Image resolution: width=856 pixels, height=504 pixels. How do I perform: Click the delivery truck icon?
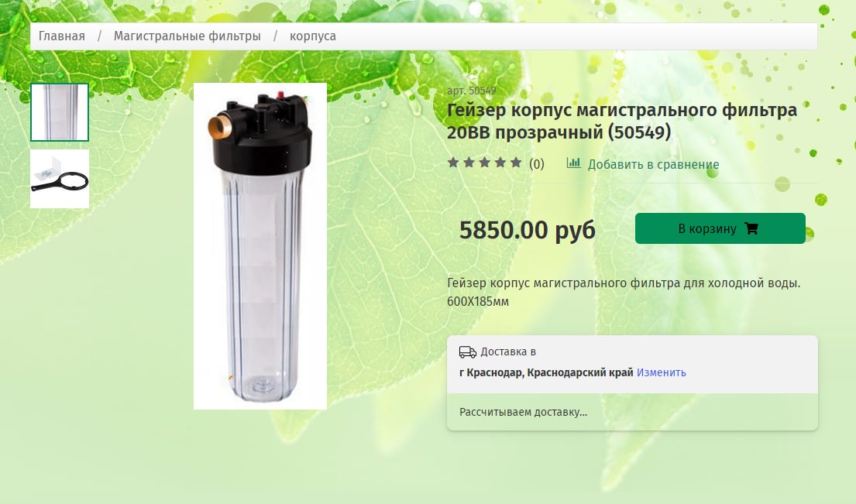point(467,352)
